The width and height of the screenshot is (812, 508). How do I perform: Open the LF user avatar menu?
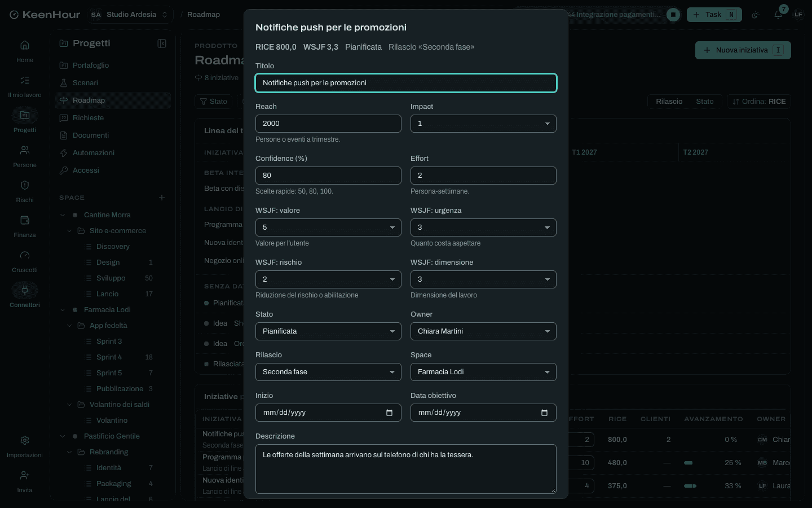(x=798, y=15)
